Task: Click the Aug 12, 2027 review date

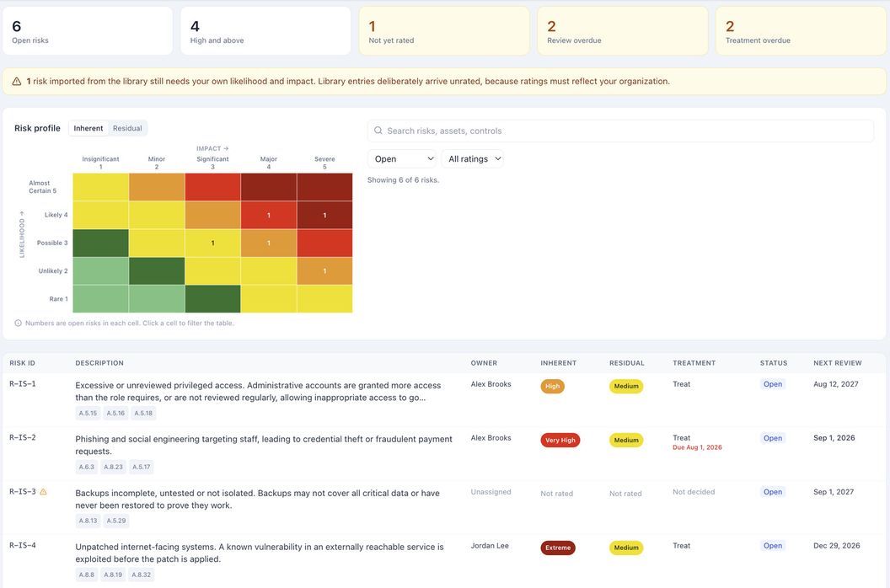Action: 835,384
